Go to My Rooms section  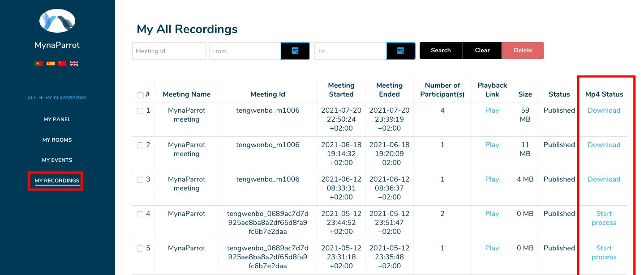pos(57,140)
